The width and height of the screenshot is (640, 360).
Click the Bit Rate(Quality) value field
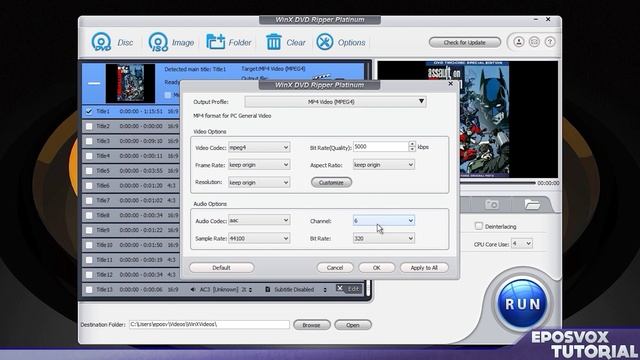click(380, 147)
